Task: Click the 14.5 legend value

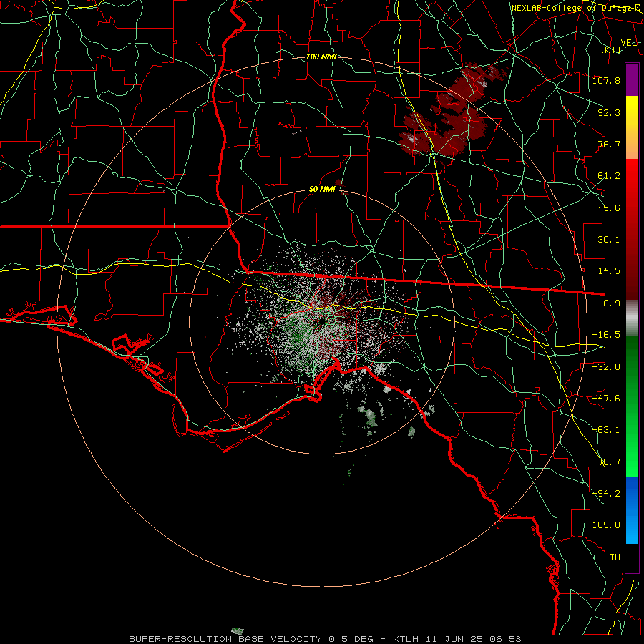Action: pos(609,271)
